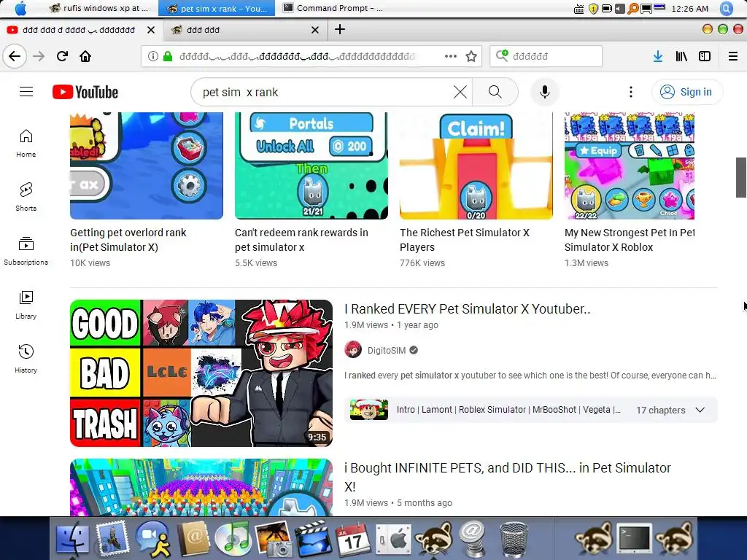Screen dimensions: 747x560
Task: Bookmark this page with the star icon
Action: coord(471,56)
